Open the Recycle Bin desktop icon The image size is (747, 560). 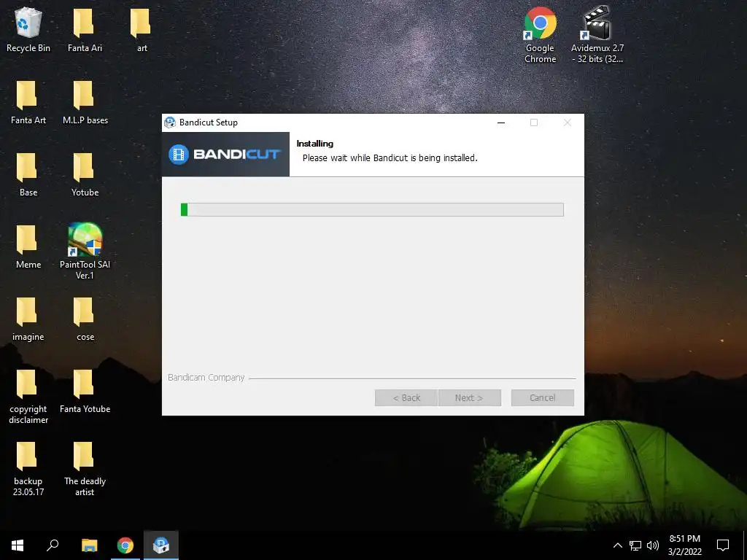point(28,29)
